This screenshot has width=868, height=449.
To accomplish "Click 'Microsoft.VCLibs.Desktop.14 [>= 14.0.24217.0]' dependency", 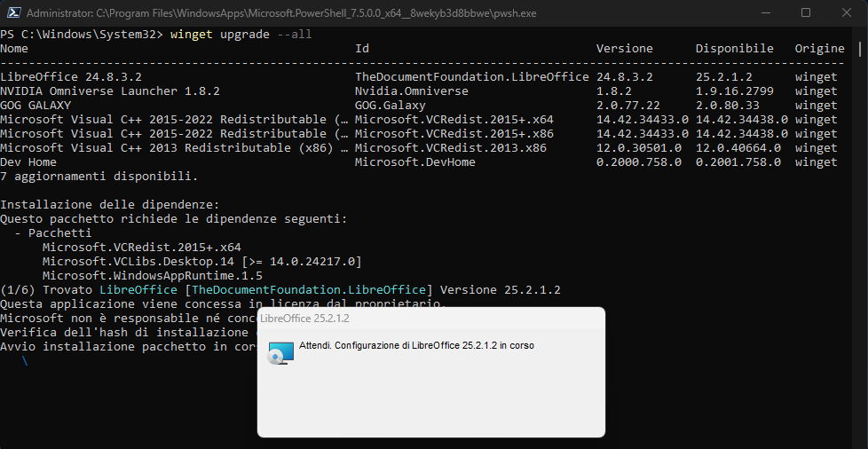I will [x=202, y=261].
